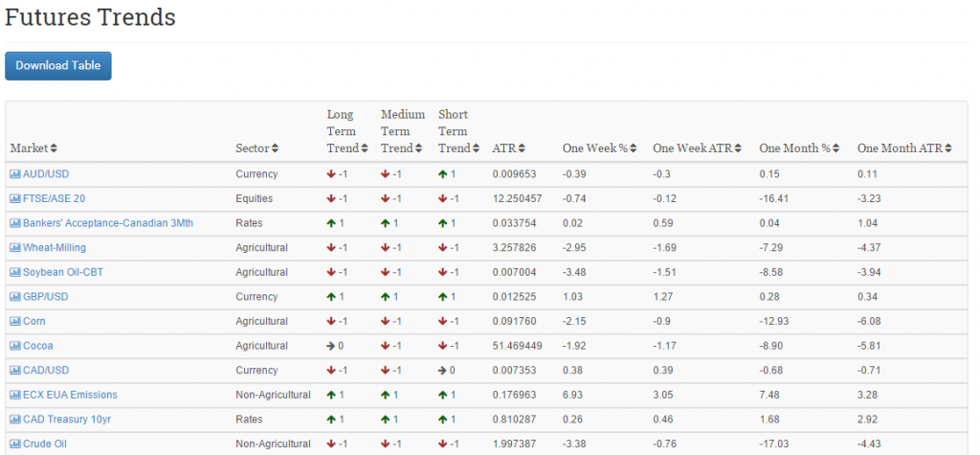Open chart icon next to GBP/USD
The height and width of the screenshot is (455, 980).
[x=15, y=297]
